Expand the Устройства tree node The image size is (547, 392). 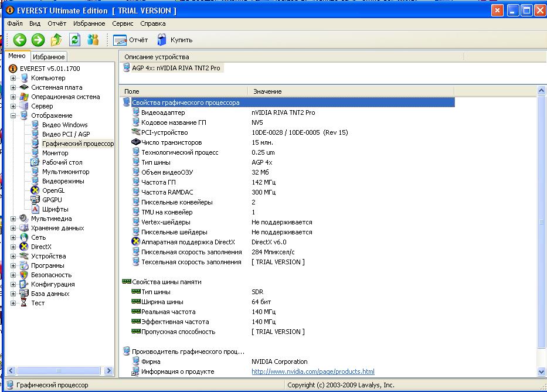[13, 256]
